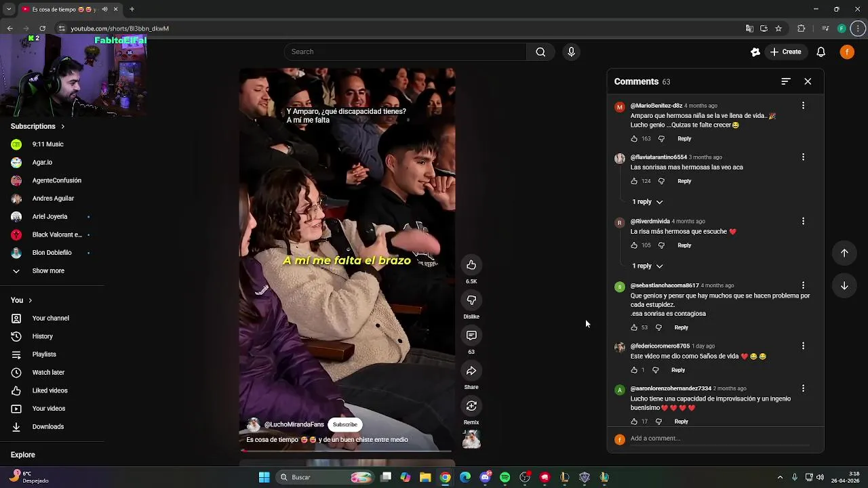Open AgenteConfusión subscription
Screen dimensions: 868x488
pos(56,180)
